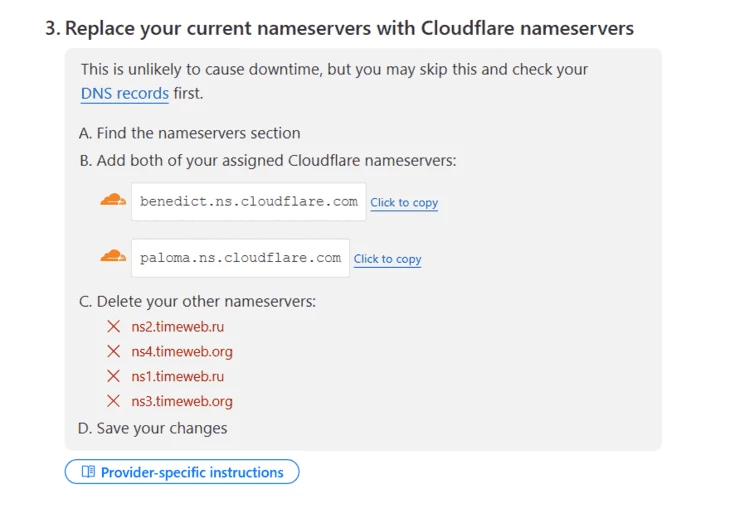Click the red X next to ns2.timeweb.ru
730x518 pixels.
tap(114, 326)
